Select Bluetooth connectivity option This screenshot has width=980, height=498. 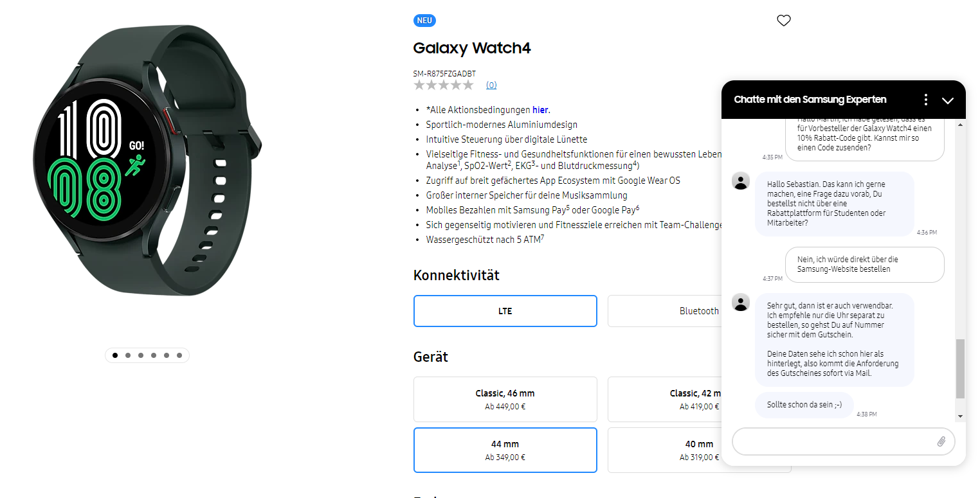coord(664,311)
